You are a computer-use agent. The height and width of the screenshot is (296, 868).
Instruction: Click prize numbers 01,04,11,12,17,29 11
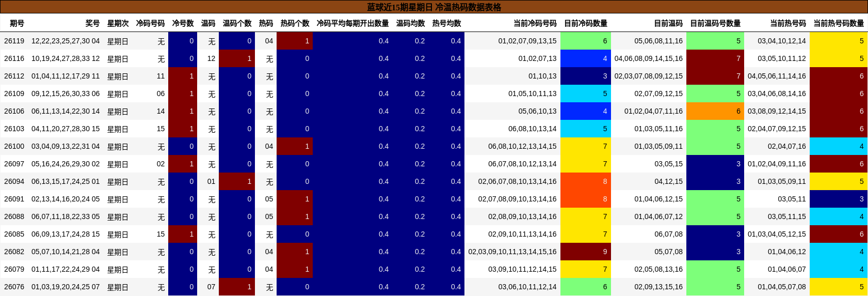[66, 76]
